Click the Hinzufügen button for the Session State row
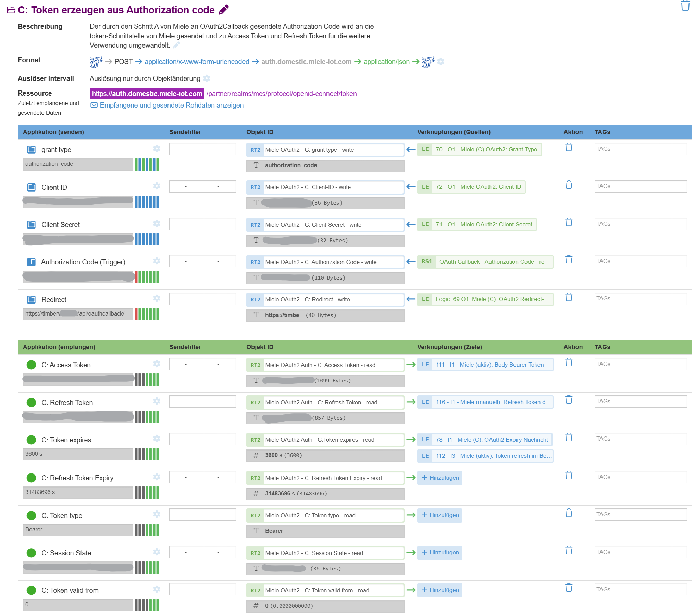 pyautogui.click(x=439, y=552)
